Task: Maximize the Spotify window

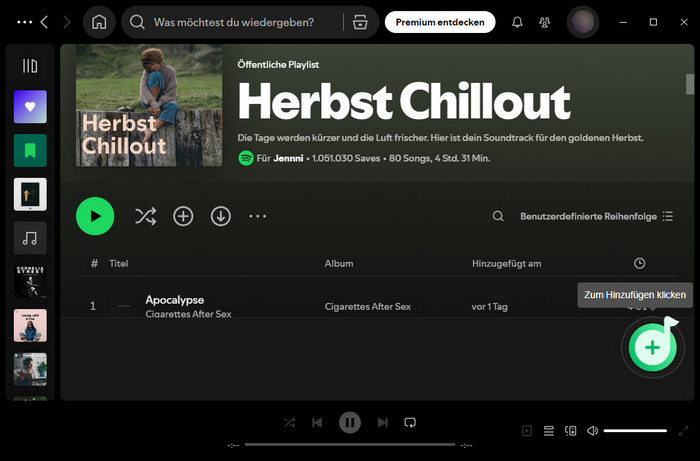Action: pos(653,22)
